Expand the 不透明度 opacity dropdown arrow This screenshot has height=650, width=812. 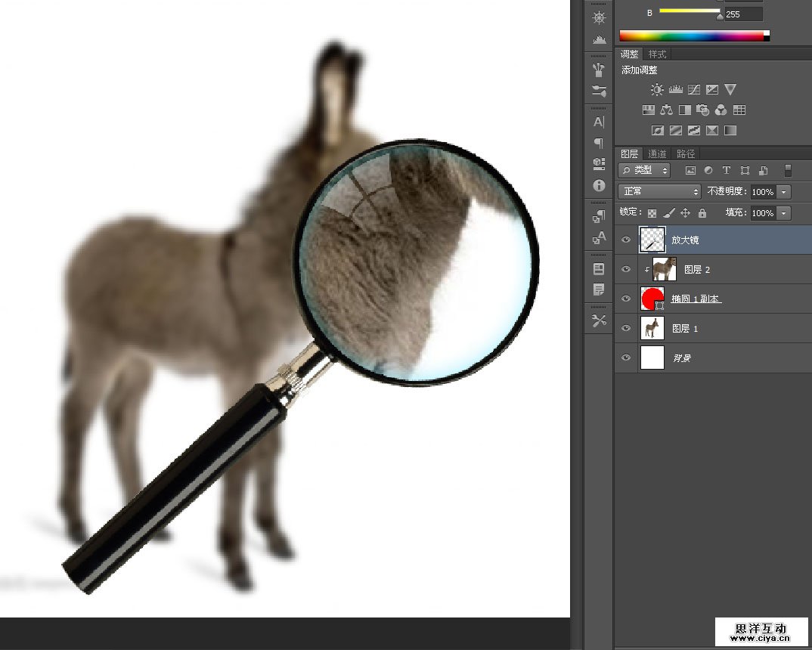783,192
